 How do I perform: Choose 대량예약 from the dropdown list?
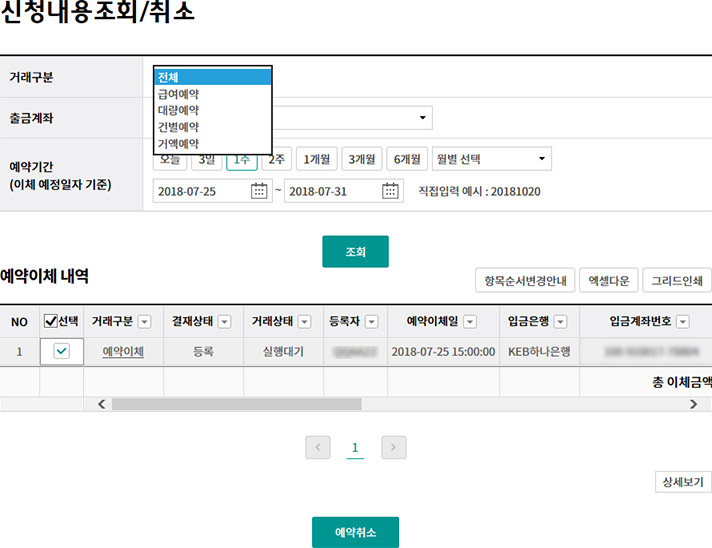point(178,111)
